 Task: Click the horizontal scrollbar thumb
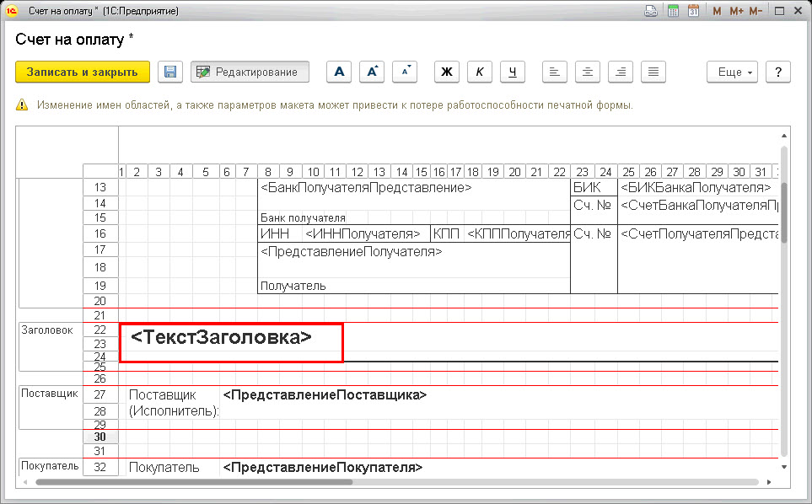point(194,482)
